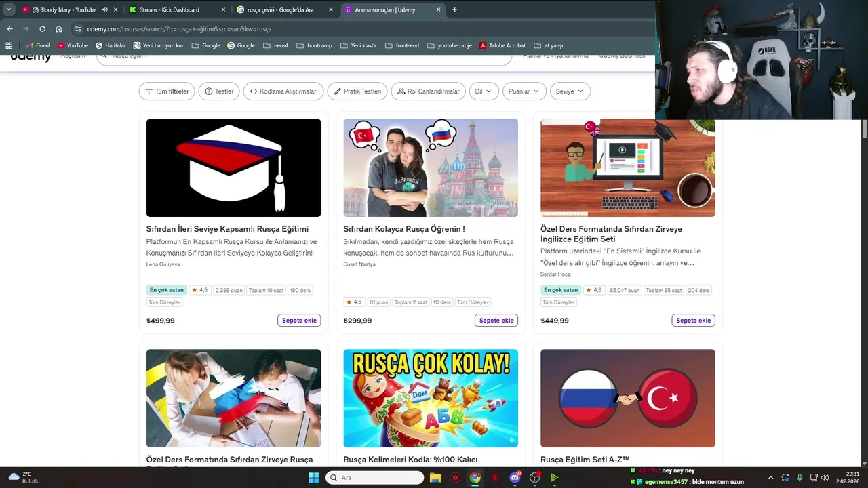Open the Dil filter dropdown
The height and width of the screenshot is (488, 868).
484,91
